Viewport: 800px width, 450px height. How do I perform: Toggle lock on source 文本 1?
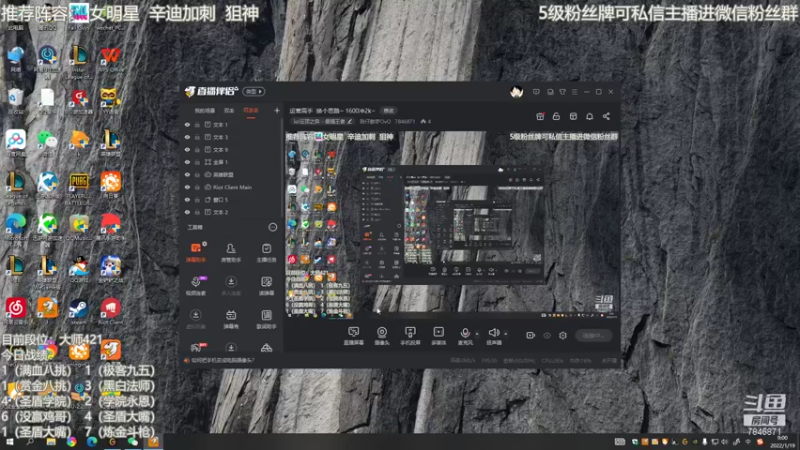[197, 124]
